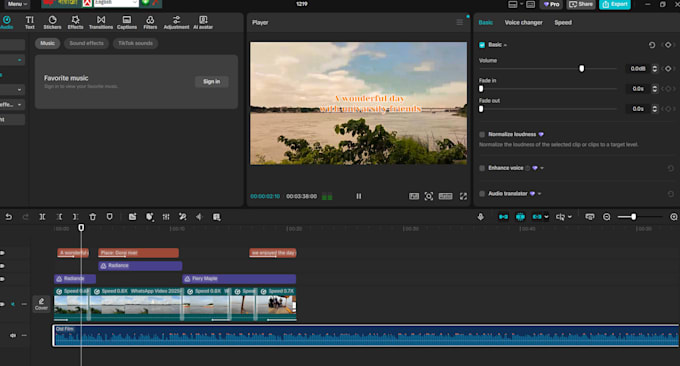Delete the selected clip with trash icon

point(92,217)
